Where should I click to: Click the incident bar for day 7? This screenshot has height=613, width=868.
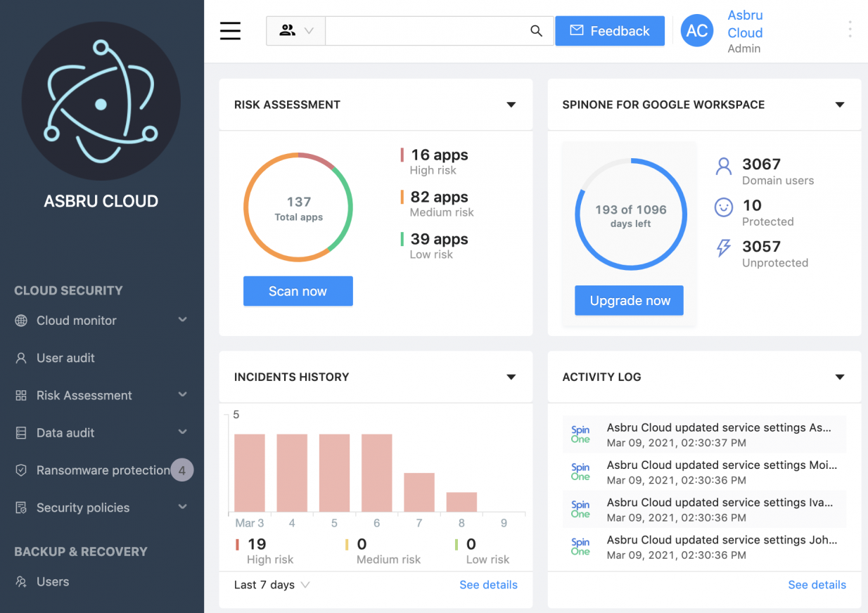419,492
